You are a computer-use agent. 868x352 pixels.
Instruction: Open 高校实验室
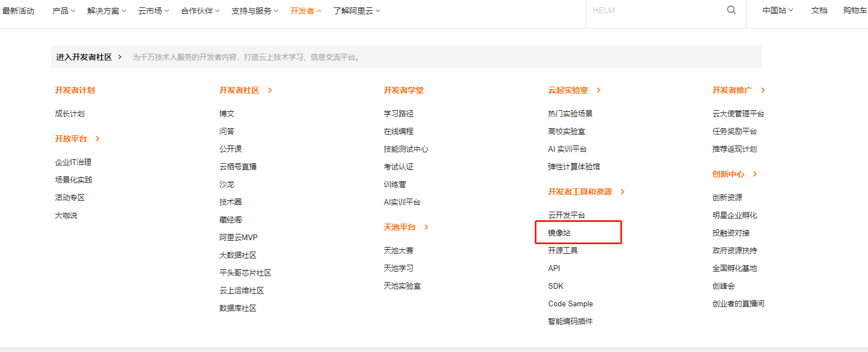tap(567, 131)
